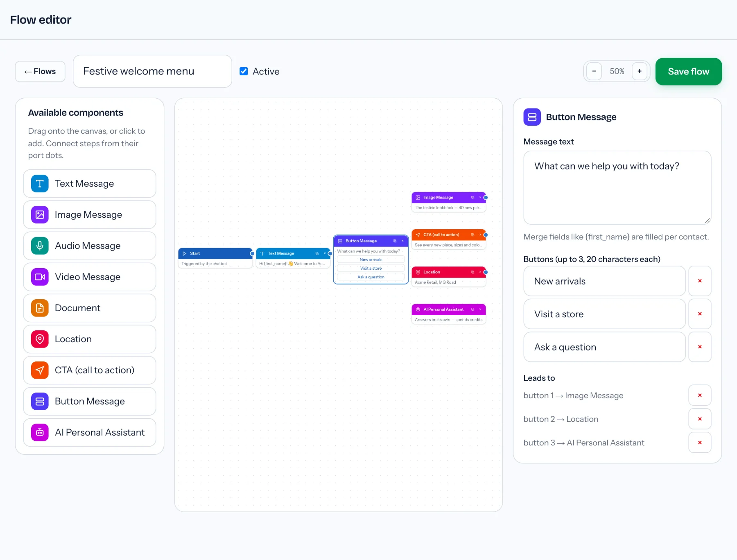
Task: Remove button 2 to Location link
Action: click(x=700, y=419)
